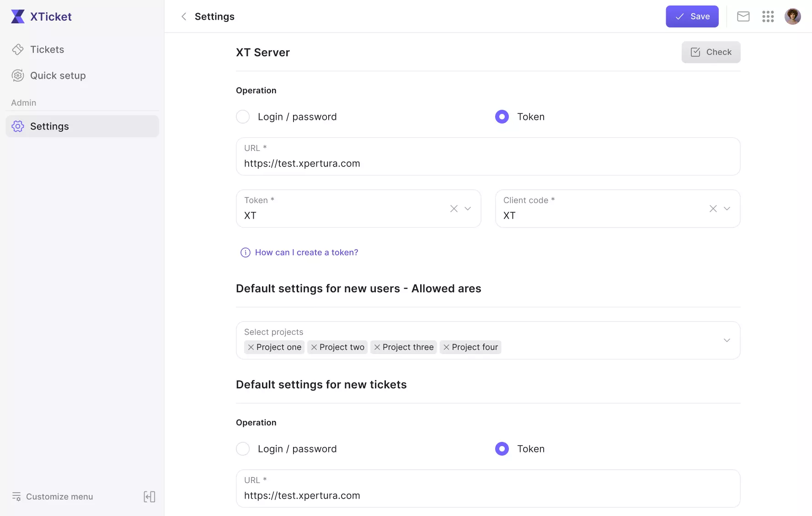This screenshot has height=516, width=812.
Task: Clear the Client code field value
Action: 713,209
